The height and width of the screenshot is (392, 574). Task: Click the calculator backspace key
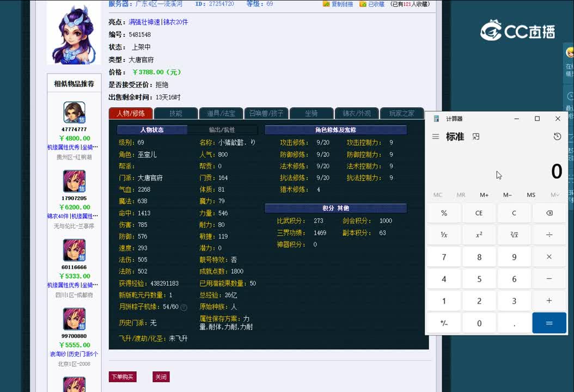(x=549, y=213)
